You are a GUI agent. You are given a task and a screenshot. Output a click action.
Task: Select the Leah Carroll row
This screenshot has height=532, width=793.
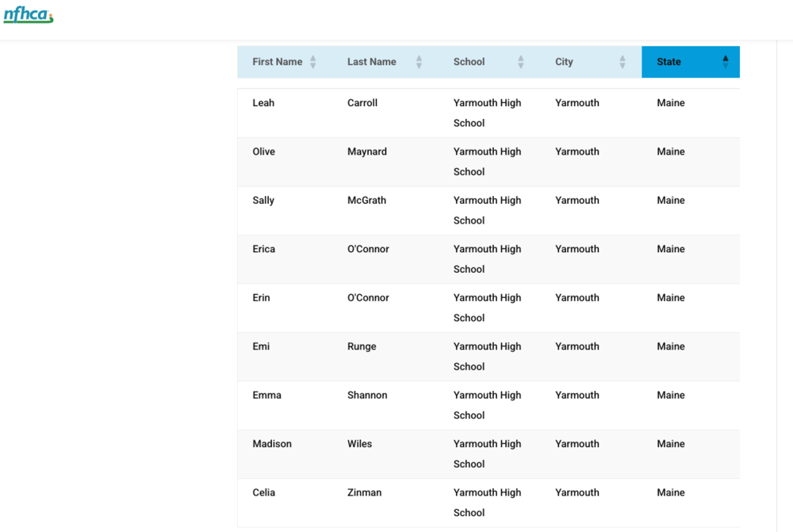point(488,113)
